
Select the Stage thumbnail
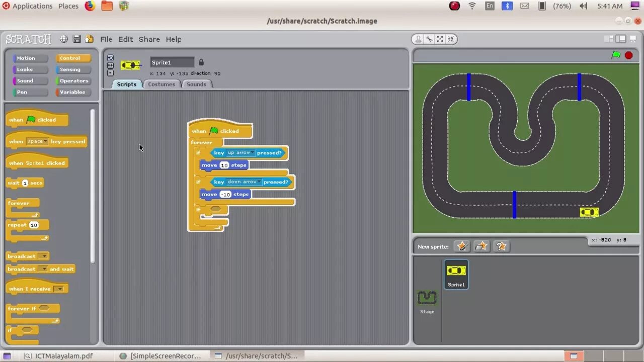[x=427, y=302]
